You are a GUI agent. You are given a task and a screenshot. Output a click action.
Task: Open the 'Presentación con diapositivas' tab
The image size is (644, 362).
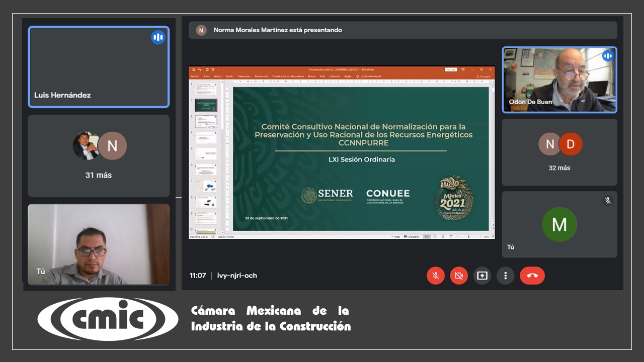click(x=288, y=76)
